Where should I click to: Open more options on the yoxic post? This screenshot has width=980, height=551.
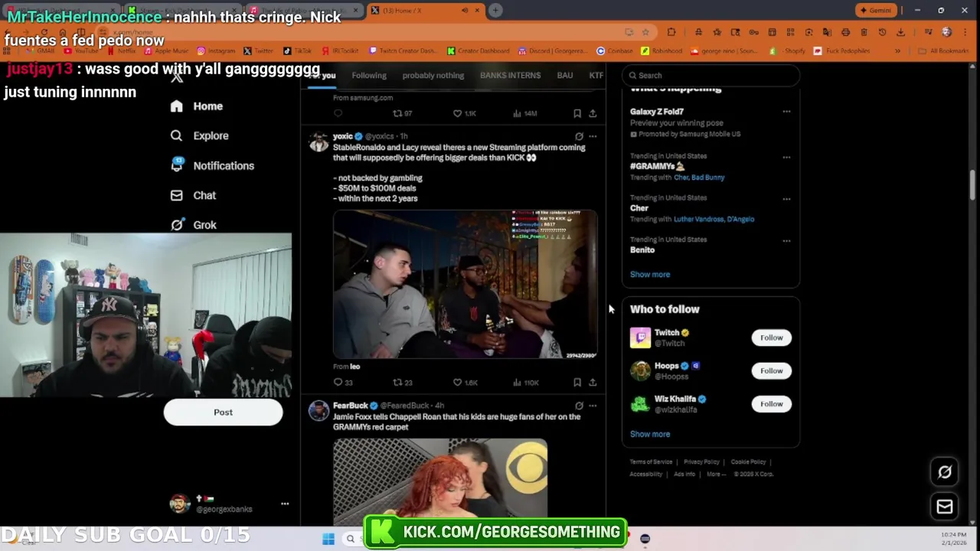coord(593,136)
